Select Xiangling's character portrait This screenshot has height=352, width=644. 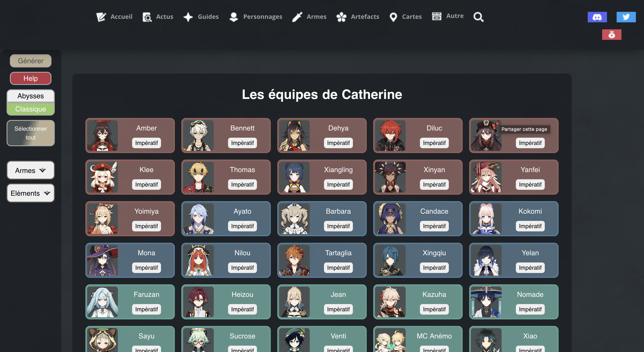[x=294, y=177]
